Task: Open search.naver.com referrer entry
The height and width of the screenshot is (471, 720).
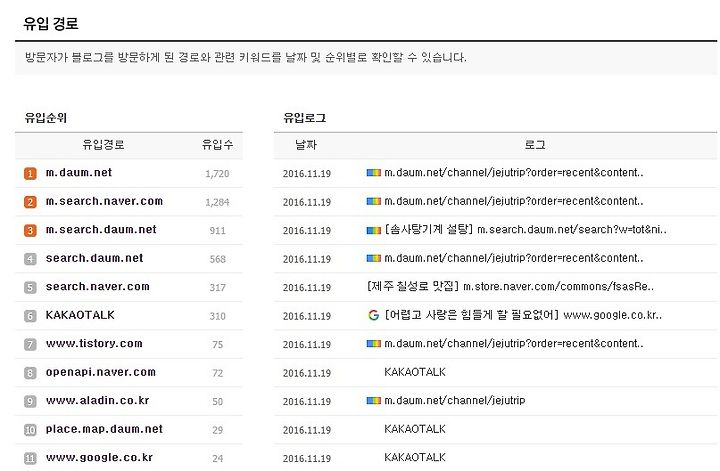Action: (97, 286)
